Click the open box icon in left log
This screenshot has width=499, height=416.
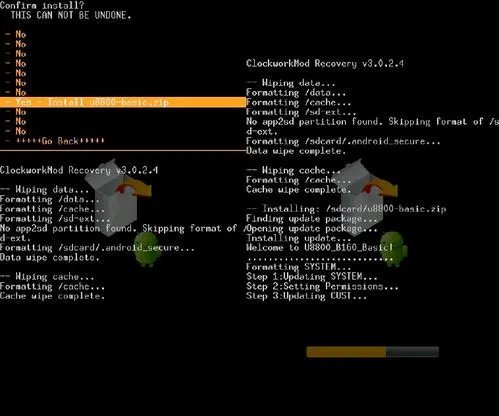tap(112, 197)
